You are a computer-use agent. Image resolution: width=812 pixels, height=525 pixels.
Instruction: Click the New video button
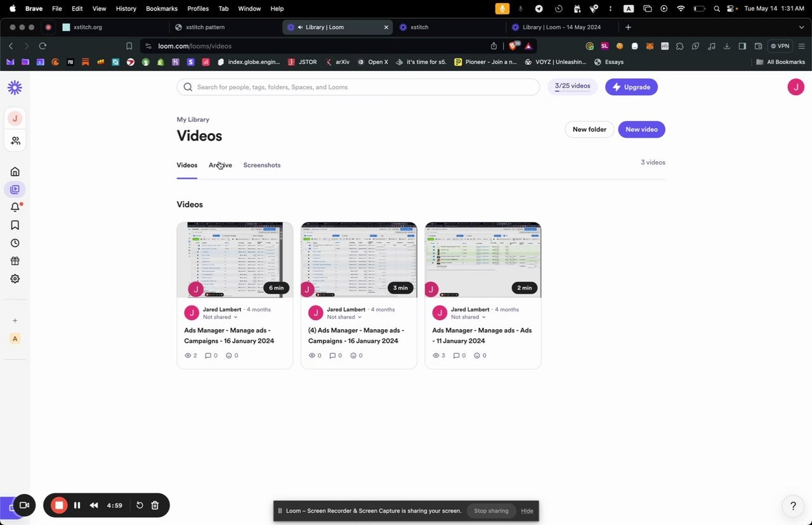pos(641,129)
